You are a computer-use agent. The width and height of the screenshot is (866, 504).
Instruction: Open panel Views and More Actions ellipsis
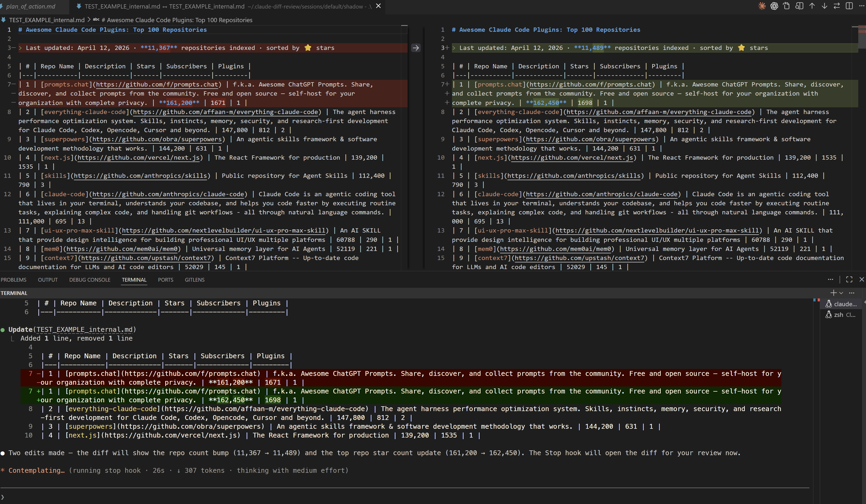(x=830, y=279)
